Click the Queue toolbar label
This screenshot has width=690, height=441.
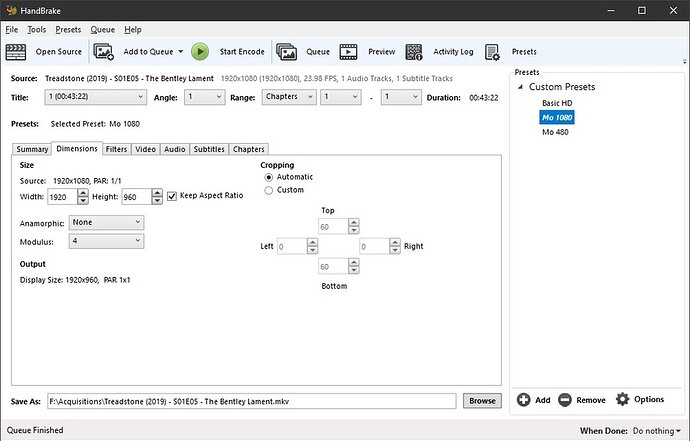point(318,51)
